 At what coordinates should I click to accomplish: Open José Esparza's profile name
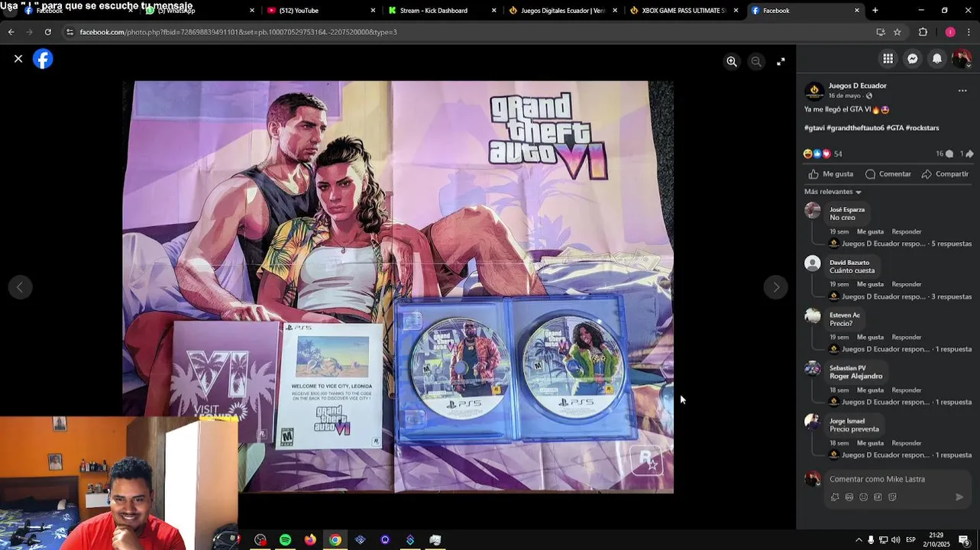coord(847,209)
